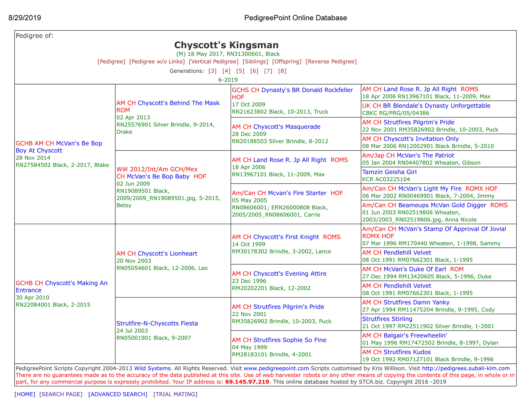Screen dimensions: 532x402
Task: Open Tamzin Geisha Girl entry
Action: click(x=389, y=172)
